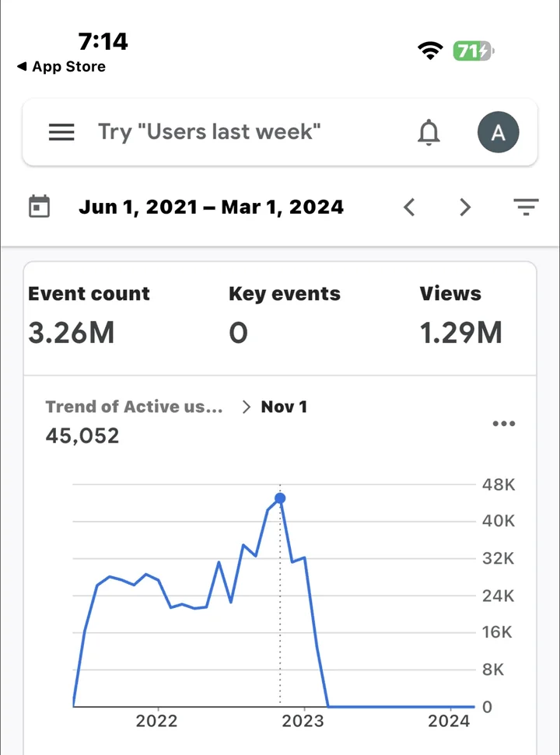Tap the 3.26M event count value
This screenshot has height=755, width=560.
point(72,334)
